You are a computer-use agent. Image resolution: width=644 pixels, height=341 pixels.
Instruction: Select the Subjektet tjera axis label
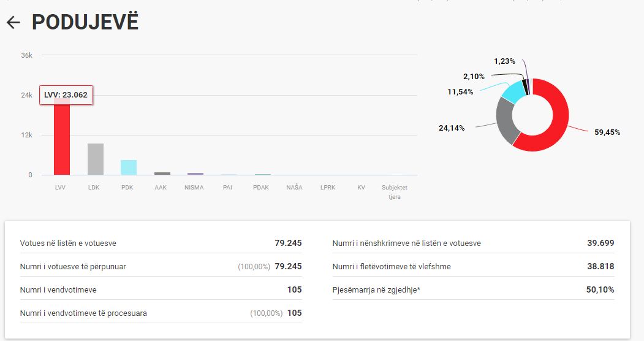coord(394,192)
